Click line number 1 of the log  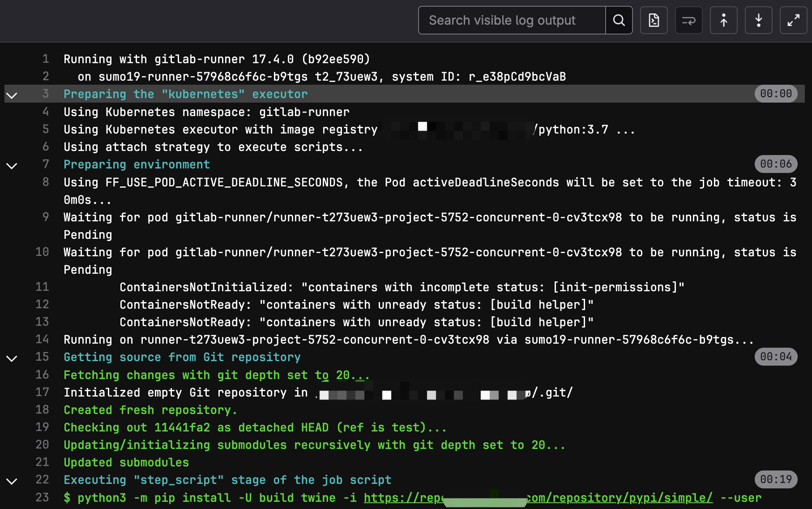click(46, 59)
